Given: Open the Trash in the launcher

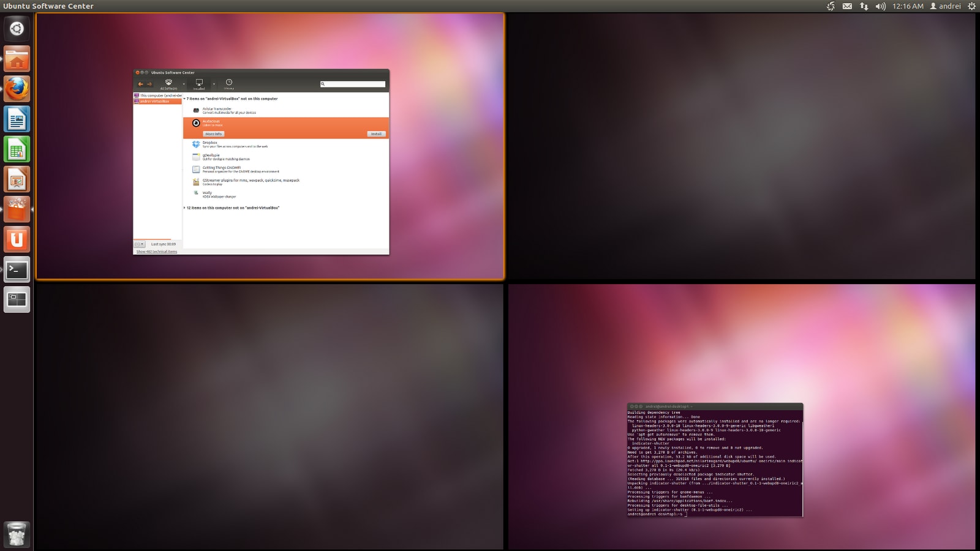Looking at the screenshot, I should click(17, 534).
